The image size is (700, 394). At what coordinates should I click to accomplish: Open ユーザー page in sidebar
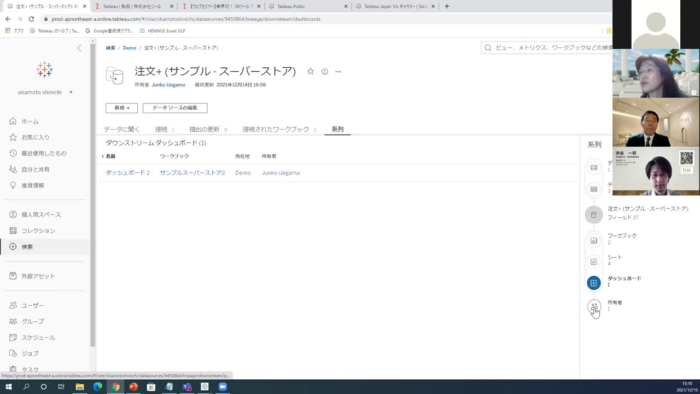click(33, 306)
